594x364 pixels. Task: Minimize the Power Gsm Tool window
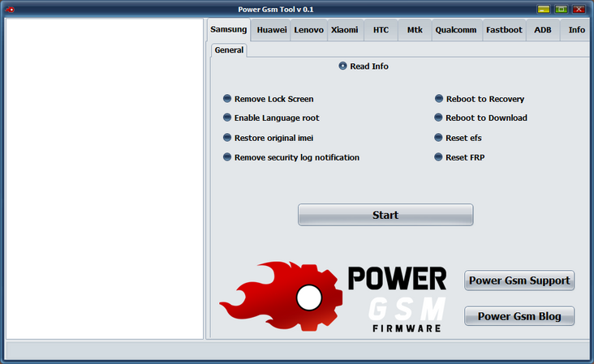click(x=543, y=10)
